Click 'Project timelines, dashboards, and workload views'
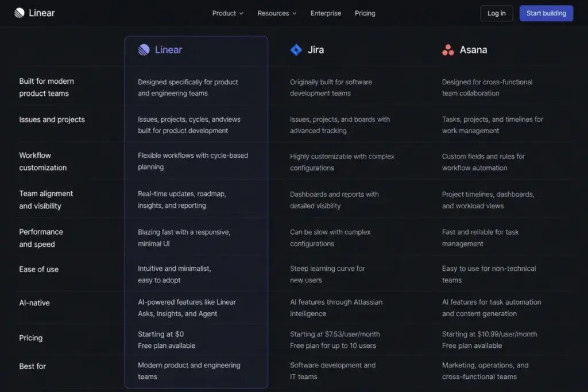Screen dimensions: 588x392 [x=488, y=200]
